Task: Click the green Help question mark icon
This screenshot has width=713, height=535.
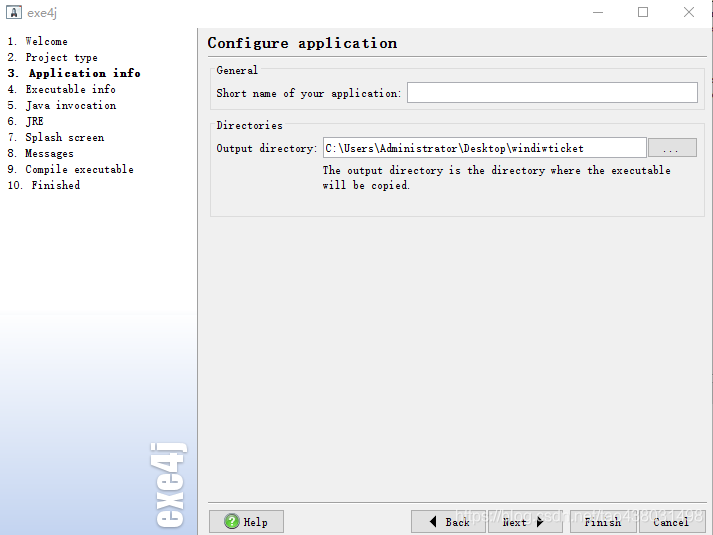Action: click(x=231, y=521)
